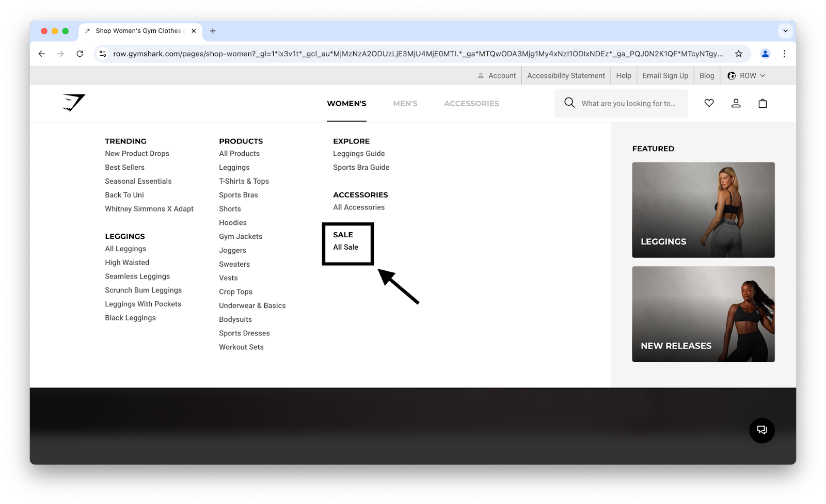Open Sports Dresses
Screen dimensions: 826x504
[x=244, y=333]
